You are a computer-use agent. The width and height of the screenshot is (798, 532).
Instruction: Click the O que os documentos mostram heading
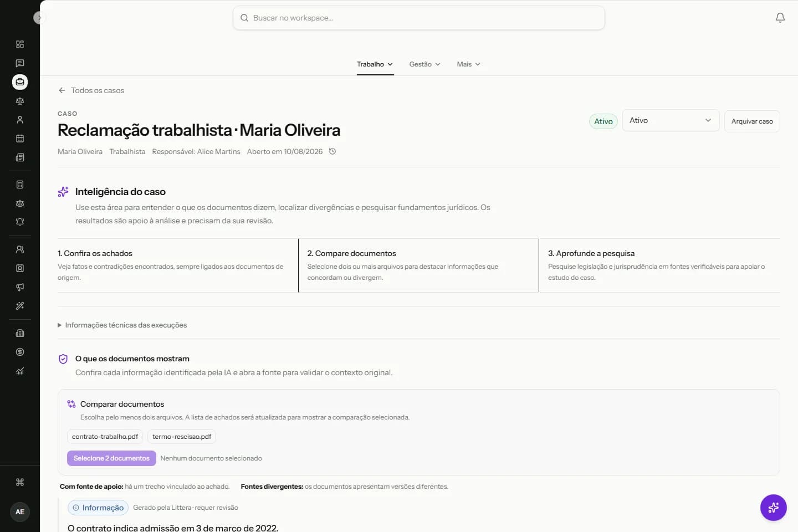tap(132, 359)
